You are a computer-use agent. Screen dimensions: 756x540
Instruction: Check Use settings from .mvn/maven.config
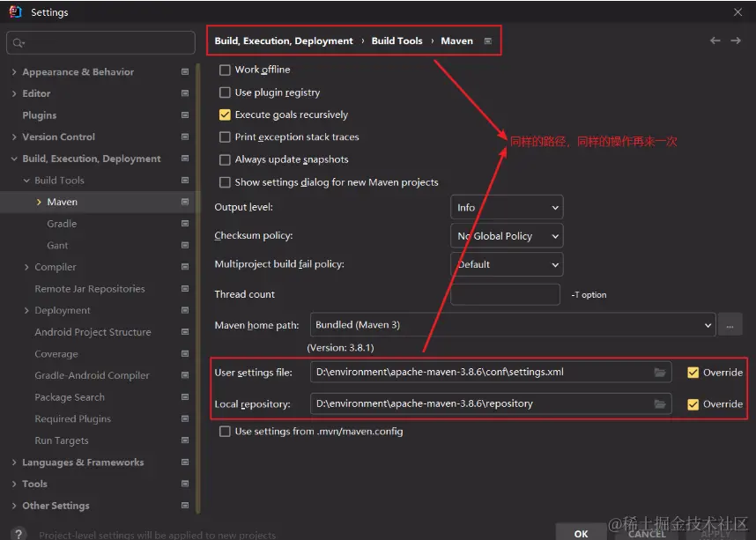click(225, 432)
